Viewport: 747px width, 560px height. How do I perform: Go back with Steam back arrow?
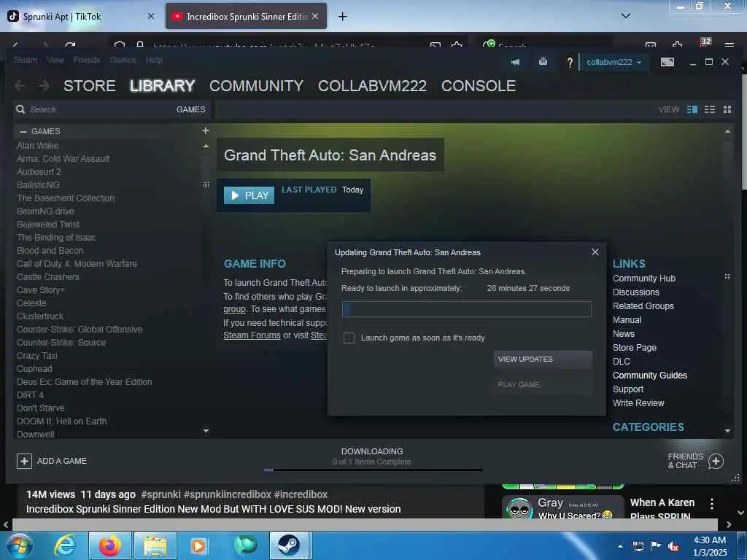pyautogui.click(x=20, y=86)
